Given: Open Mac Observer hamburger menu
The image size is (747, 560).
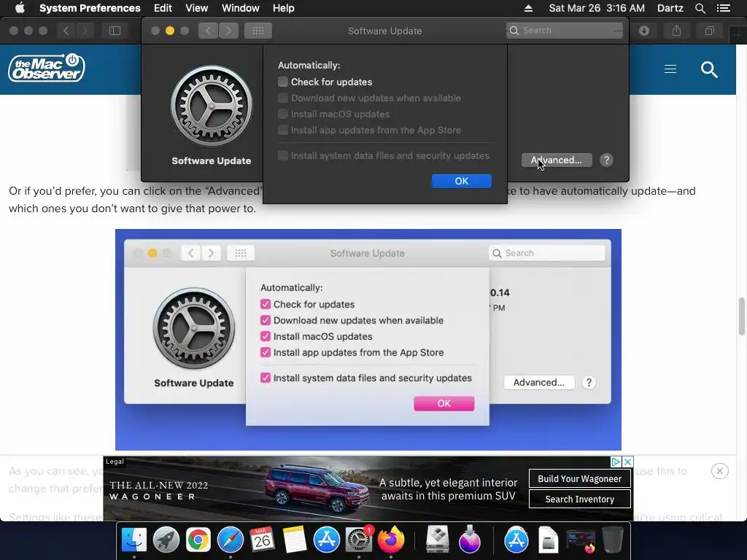Looking at the screenshot, I should (x=670, y=69).
